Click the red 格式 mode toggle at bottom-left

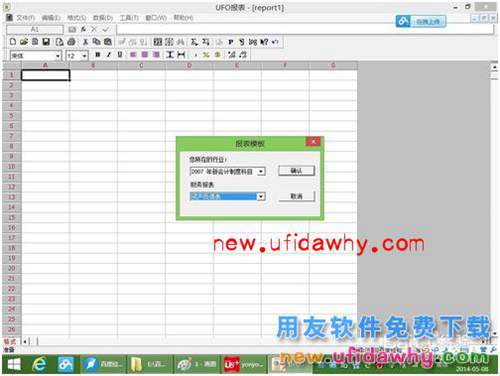click(x=10, y=342)
